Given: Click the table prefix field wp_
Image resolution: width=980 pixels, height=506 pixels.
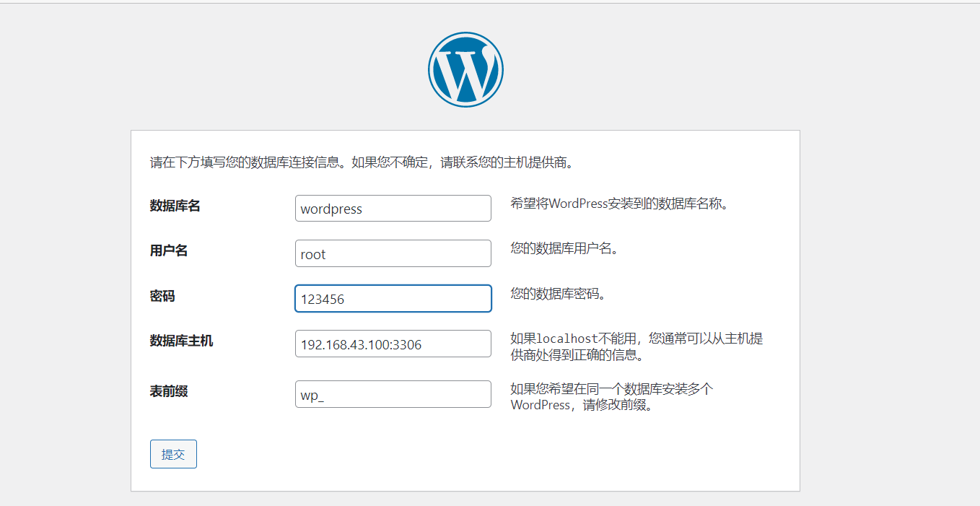Looking at the screenshot, I should pyautogui.click(x=393, y=394).
